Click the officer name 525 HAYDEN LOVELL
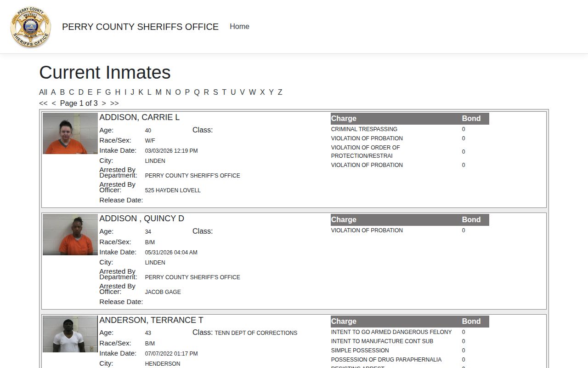 pyautogui.click(x=173, y=190)
